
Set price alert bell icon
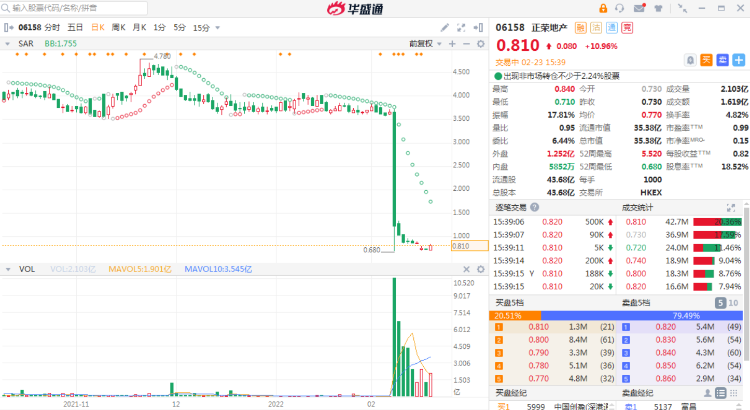(690, 60)
